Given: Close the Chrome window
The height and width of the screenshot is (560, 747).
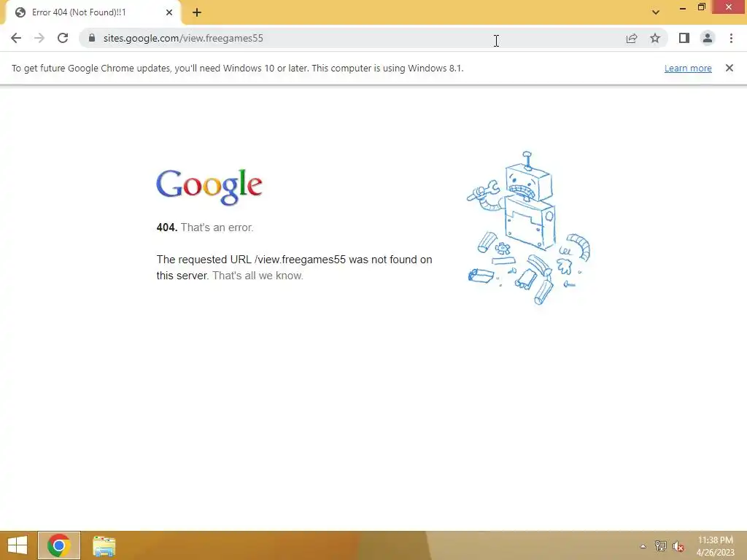Looking at the screenshot, I should pyautogui.click(x=729, y=7).
